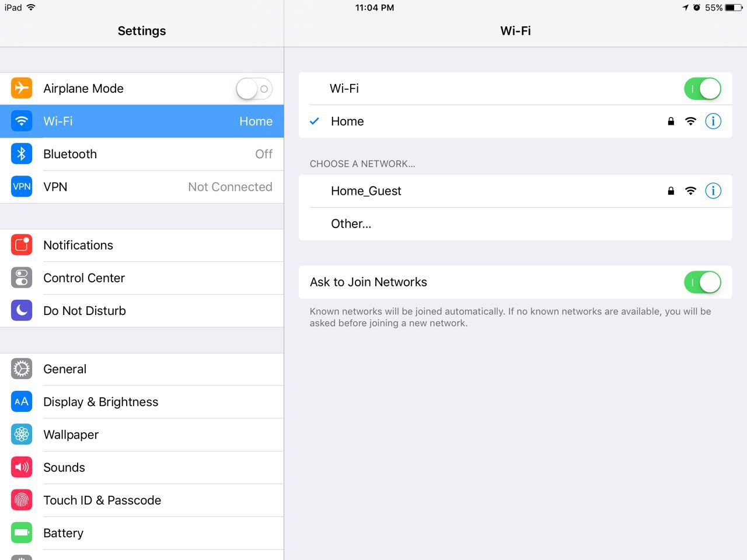
Task: Tap the Wi-Fi pane title
Action: click(x=516, y=31)
